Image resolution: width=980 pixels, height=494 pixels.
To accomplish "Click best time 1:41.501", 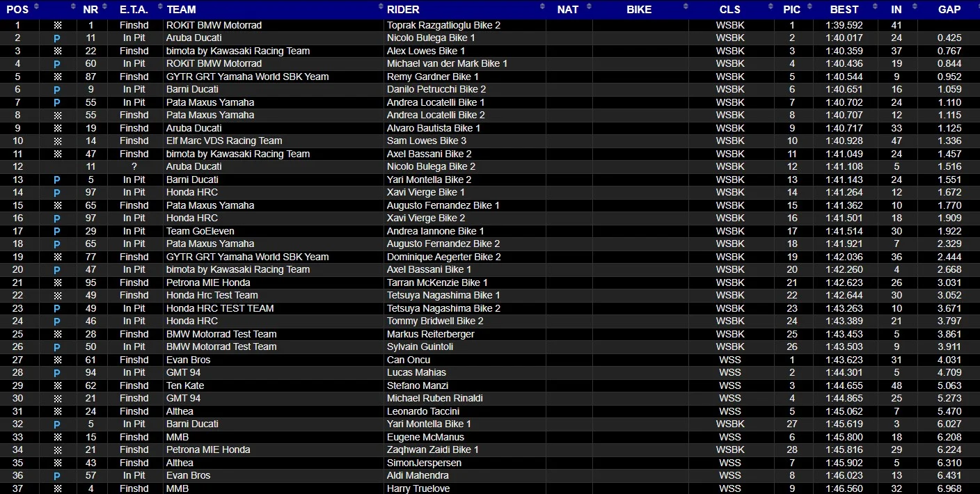I will (x=844, y=218).
